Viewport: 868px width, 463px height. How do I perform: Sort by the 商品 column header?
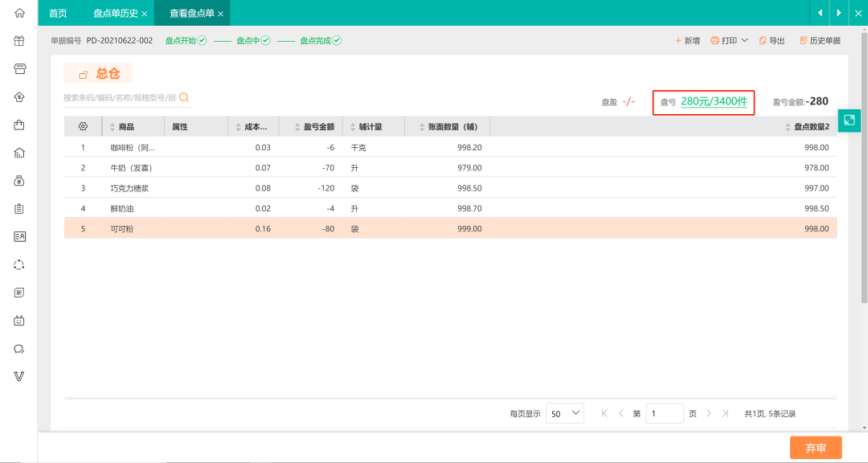126,127
